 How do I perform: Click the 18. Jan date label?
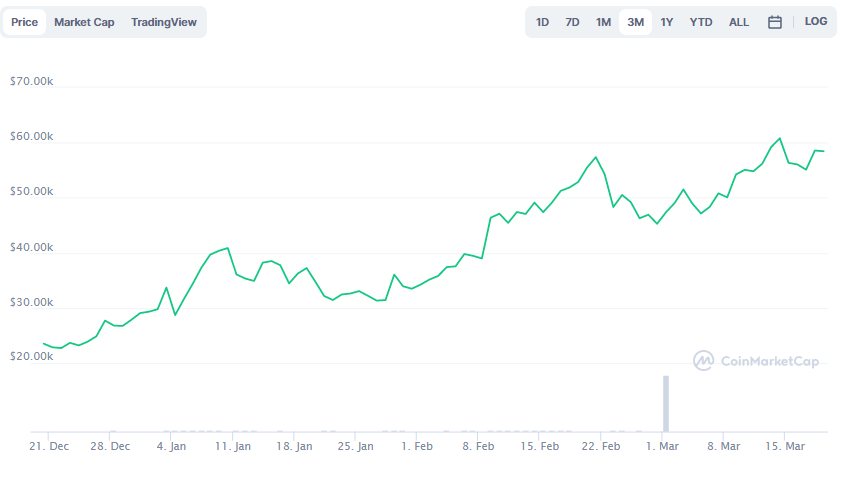point(294,446)
